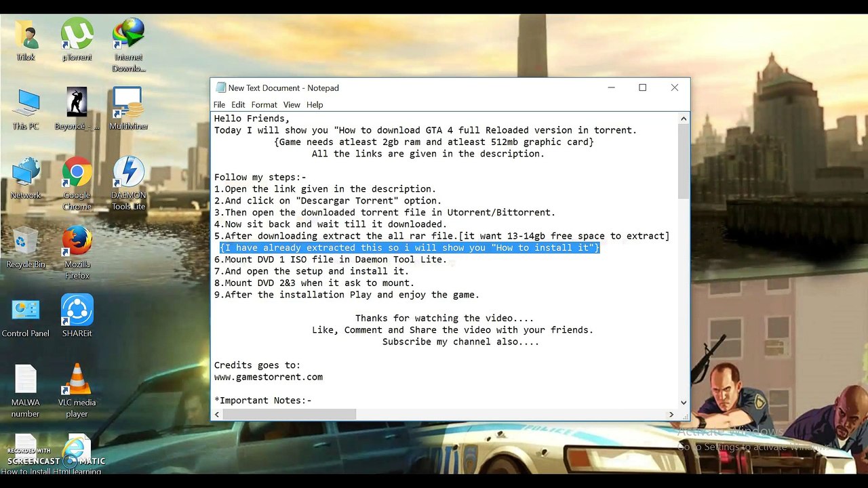
Task: Click the Notepad icon in the title bar
Action: click(220, 87)
